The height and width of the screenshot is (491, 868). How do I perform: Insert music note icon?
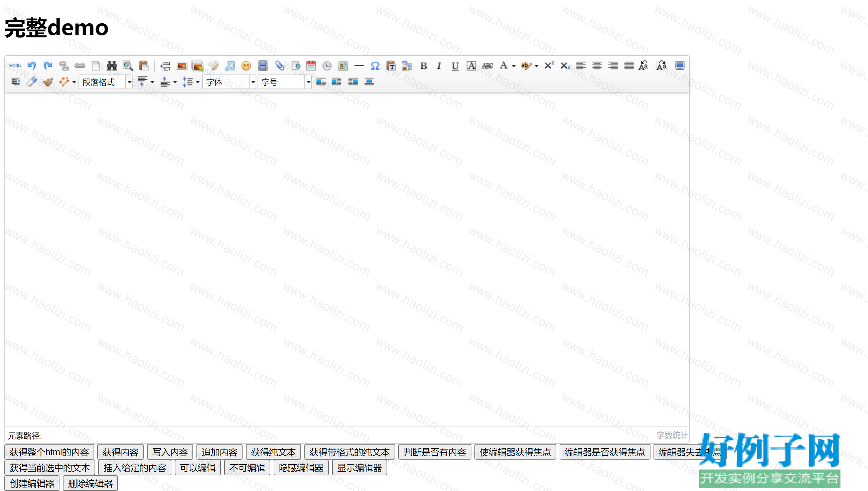click(x=230, y=65)
